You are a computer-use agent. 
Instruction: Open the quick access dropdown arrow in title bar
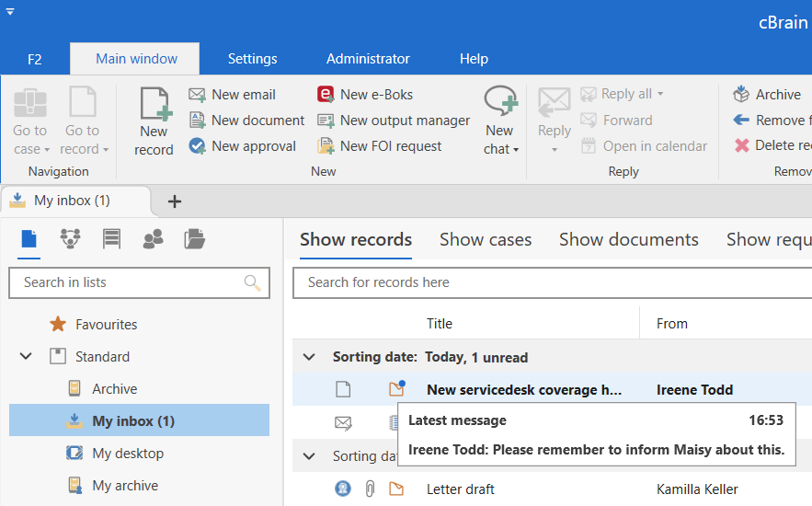coord(10,11)
